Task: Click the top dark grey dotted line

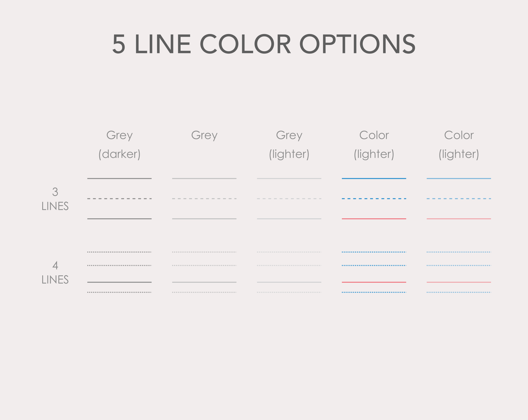Action: click(119, 252)
